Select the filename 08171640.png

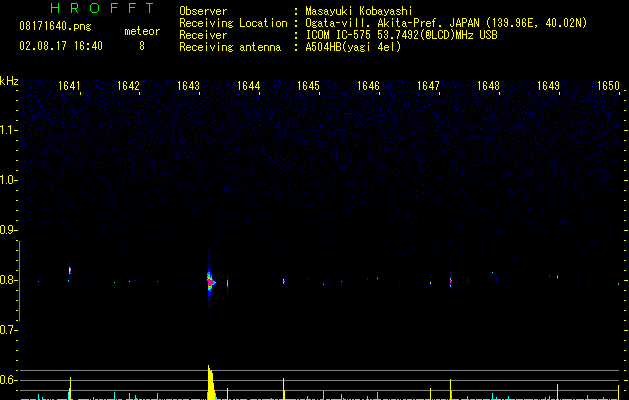click(x=55, y=27)
